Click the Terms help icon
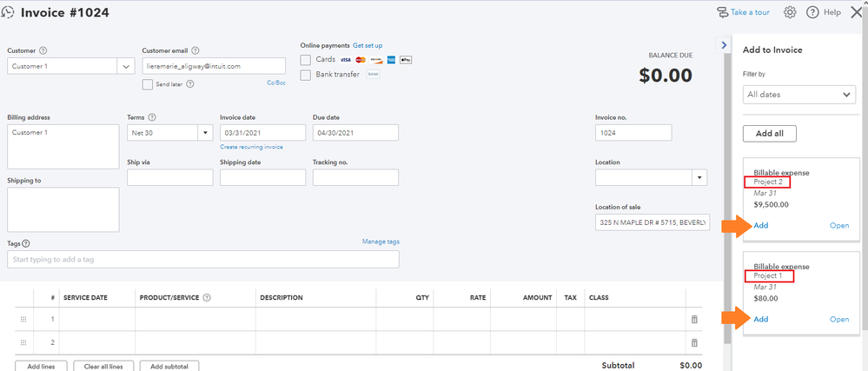868x371 pixels. 152,117
